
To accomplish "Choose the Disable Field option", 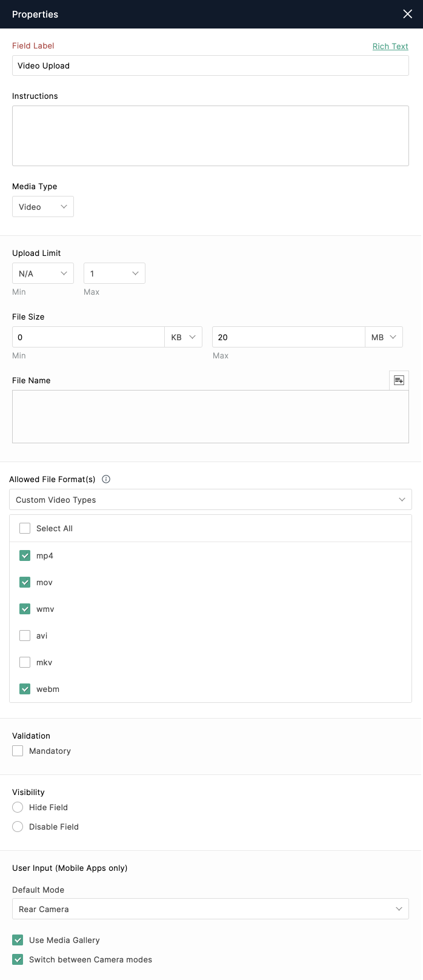I will point(18,827).
